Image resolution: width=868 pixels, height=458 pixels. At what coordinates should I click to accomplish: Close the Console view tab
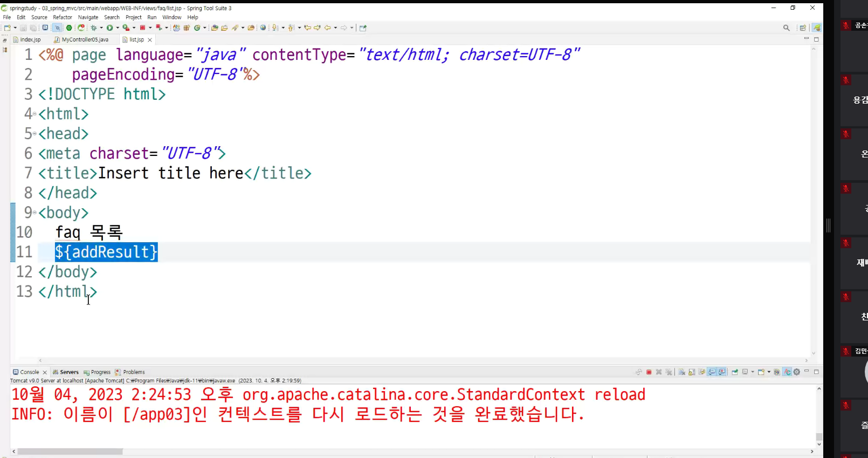click(x=45, y=372)
